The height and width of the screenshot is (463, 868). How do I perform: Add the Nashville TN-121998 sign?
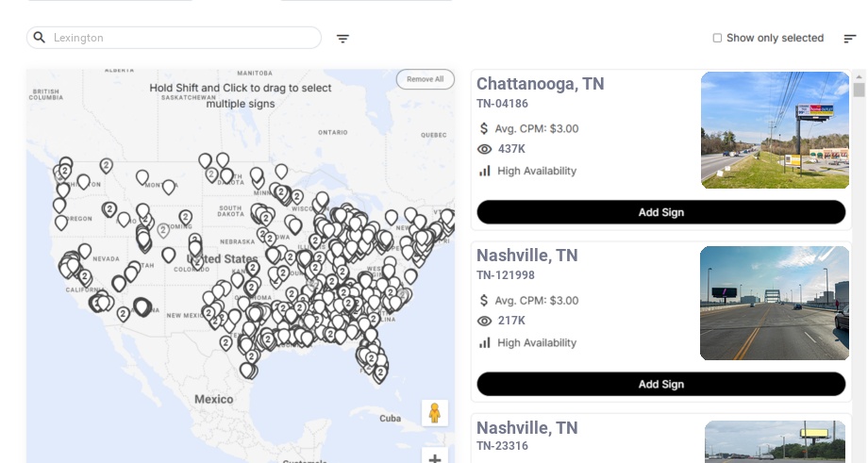660,384
